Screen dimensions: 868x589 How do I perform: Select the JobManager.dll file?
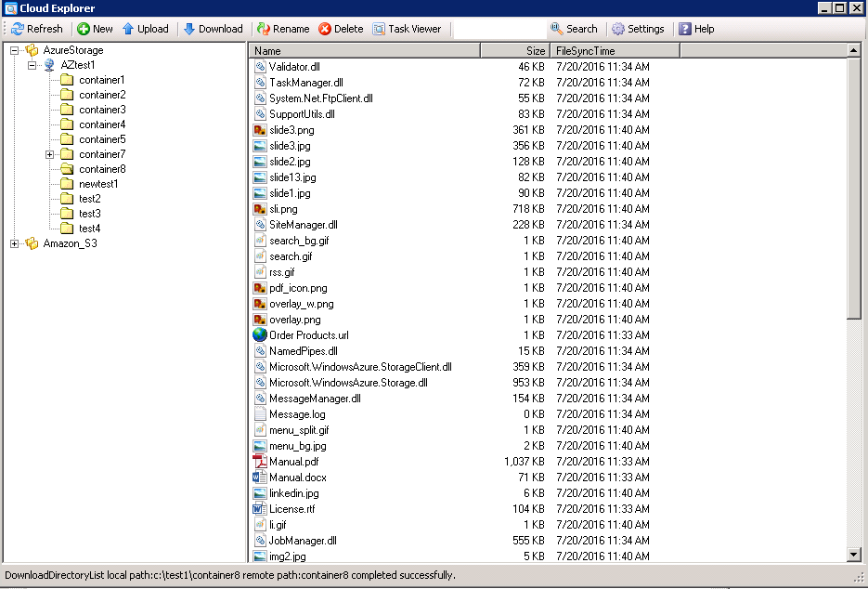pos(303,541)
